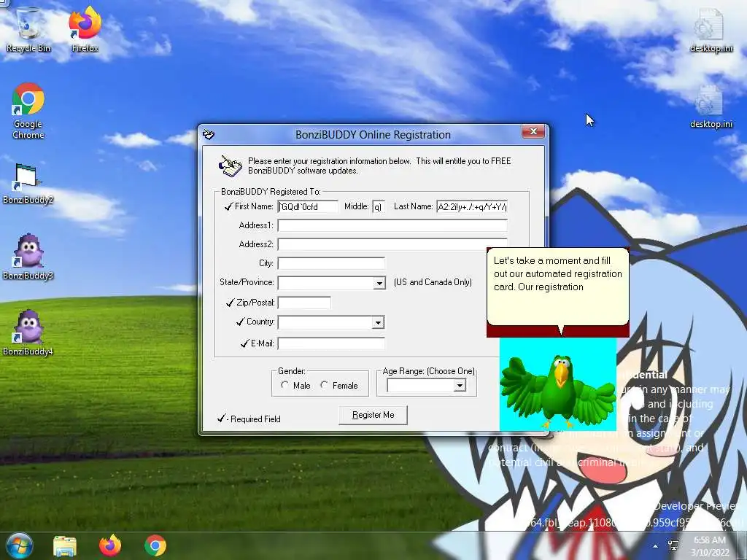The width and height of the screenshot is (747, 560).
Task: Launch Chrome from the taskbar
Action: point(155,545)
